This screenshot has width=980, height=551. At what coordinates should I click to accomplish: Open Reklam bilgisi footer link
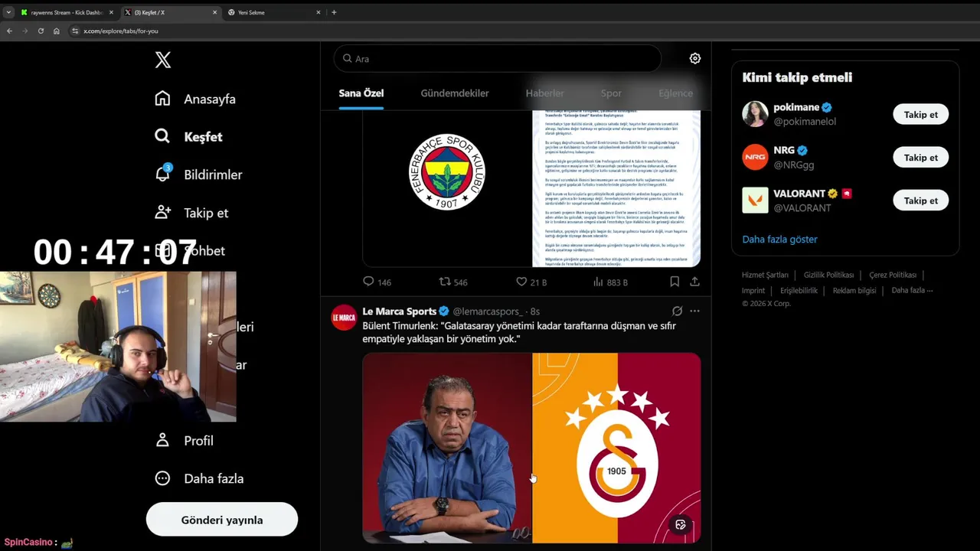click(854, 291)
